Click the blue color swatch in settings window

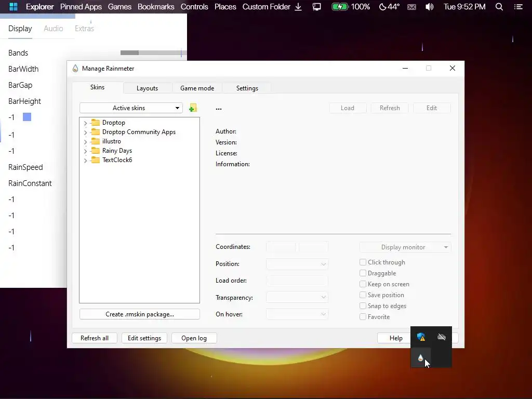27,117
